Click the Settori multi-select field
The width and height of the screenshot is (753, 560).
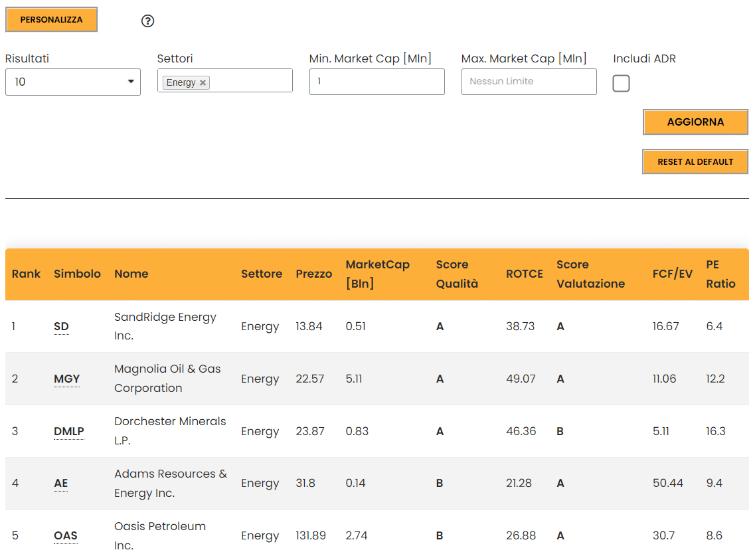(x=224, y=80)
